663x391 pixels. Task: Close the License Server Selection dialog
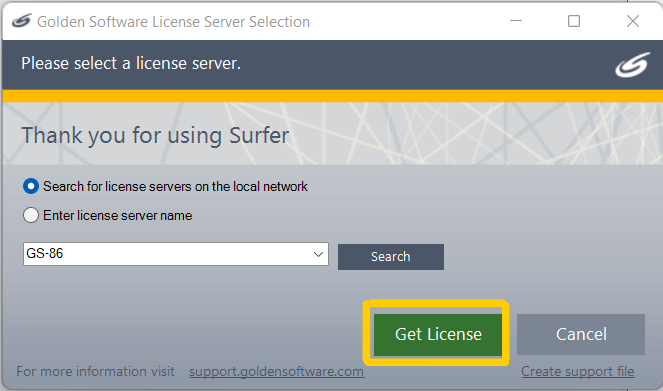pyautogui.click(x=633, y=21)
